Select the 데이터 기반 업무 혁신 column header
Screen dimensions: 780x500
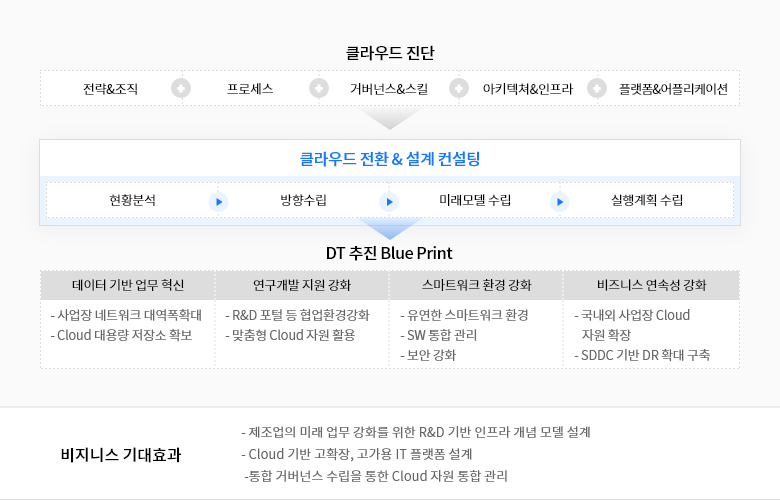pyautogui.click(x=128, y=285)
